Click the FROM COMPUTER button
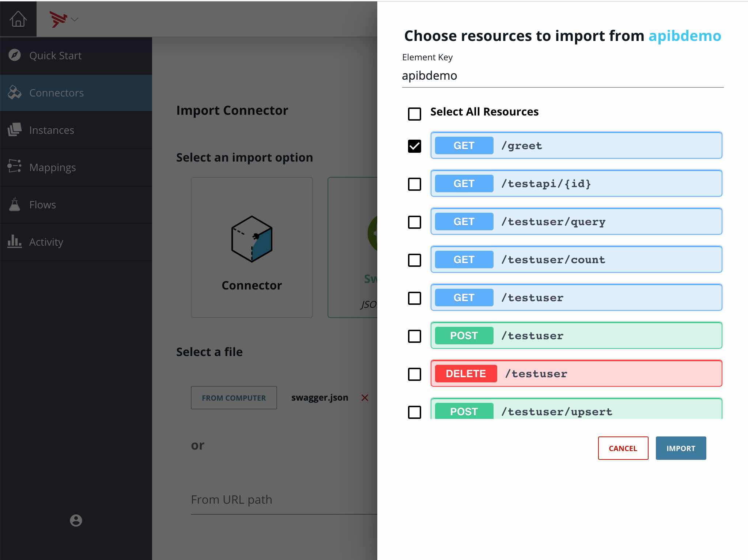This screenshot has width=748, height=560. click(234, 398)
